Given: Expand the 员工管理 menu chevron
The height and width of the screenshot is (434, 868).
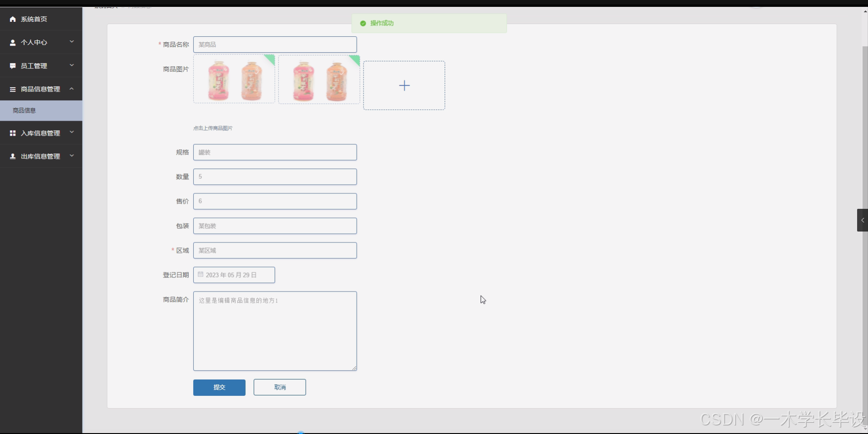Looking at the screenshot, I should [72, 65].
